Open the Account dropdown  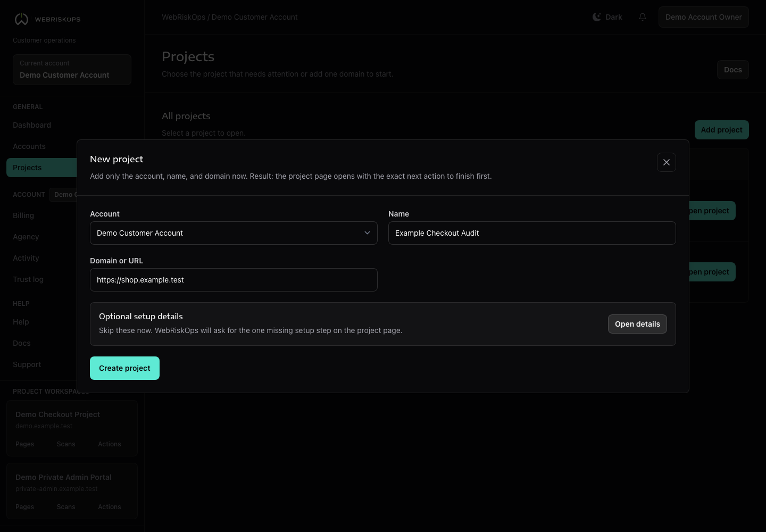234,233
